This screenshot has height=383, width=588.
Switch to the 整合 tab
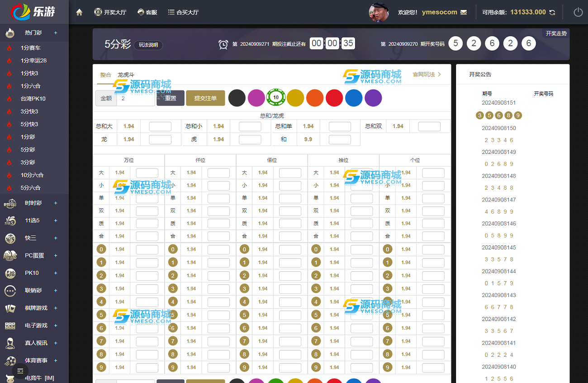click(x=105, y=75)
